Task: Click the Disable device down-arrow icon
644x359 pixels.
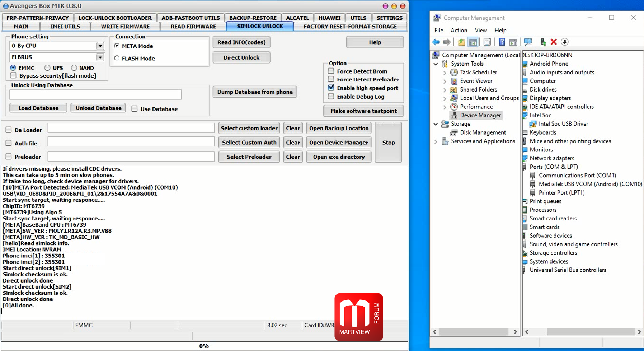Action: coord(565,42)
